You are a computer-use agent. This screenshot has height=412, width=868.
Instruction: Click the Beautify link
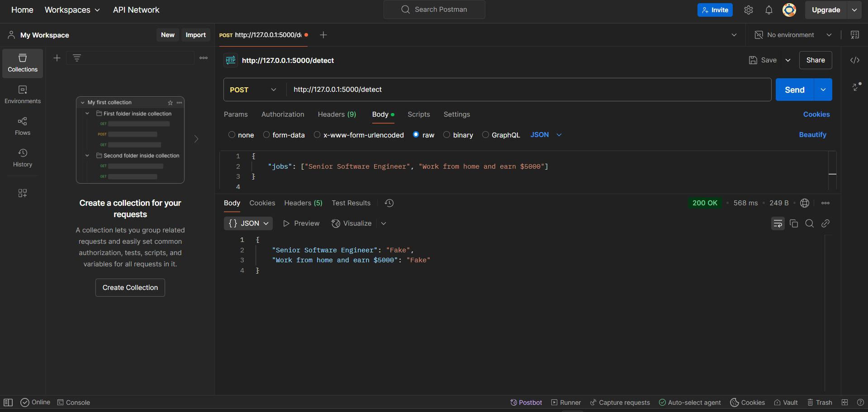pyautogui.click(x=813, y=135)
